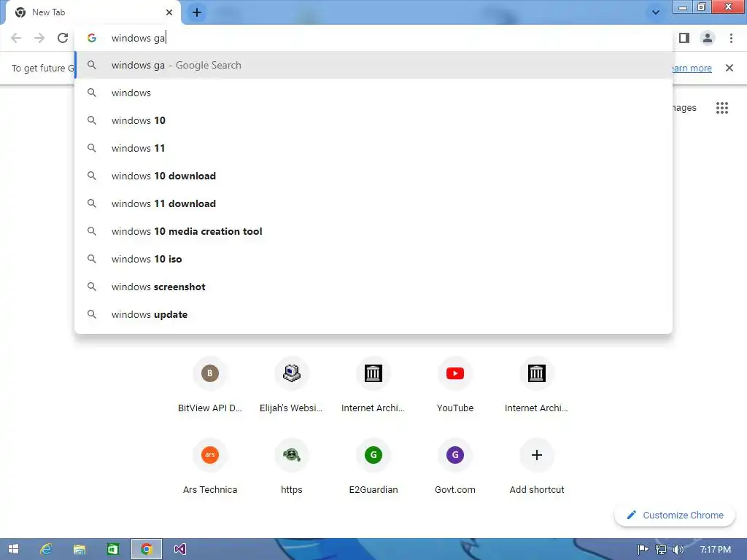747x560 pixels.
Task: Open the first Internet Archive shortcut
Action: pyautogui.click(x=373, y=385)
